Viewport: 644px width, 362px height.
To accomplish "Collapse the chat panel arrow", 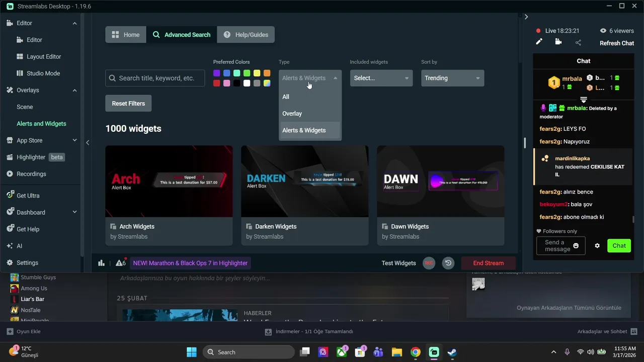I will coord(526,17).
